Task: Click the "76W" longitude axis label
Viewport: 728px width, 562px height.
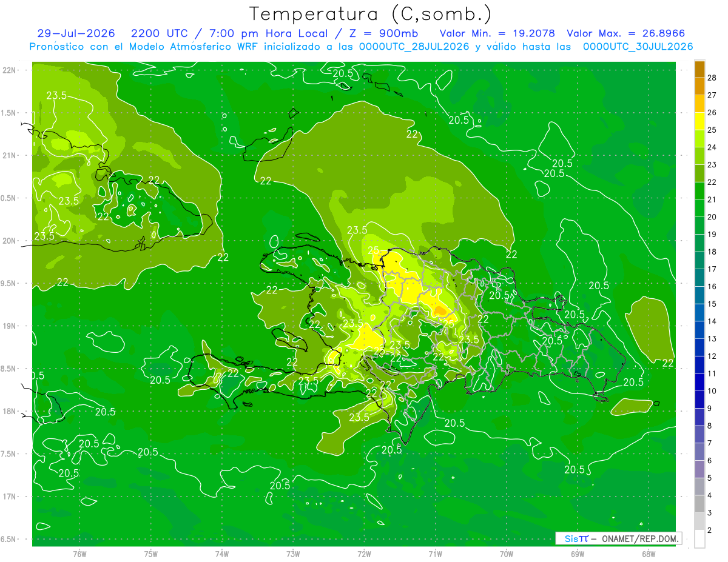Action: click(79, 554)
